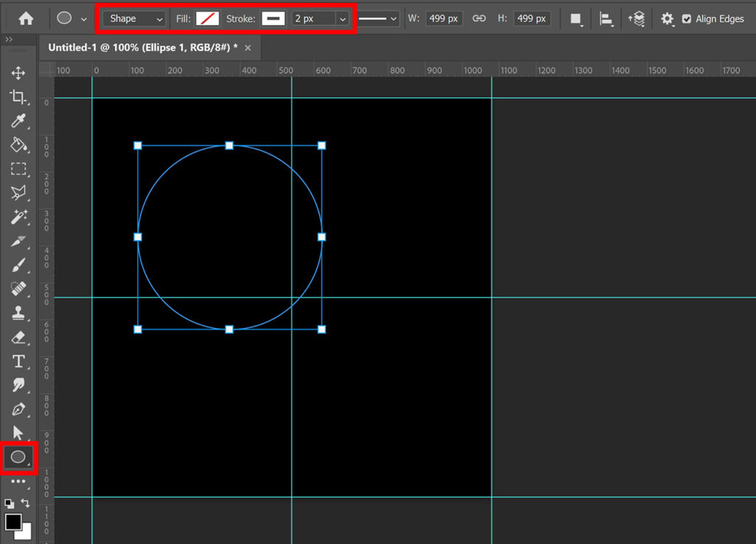
Task: Select the Polygonal Lasso tool
Action: (18, 193)
